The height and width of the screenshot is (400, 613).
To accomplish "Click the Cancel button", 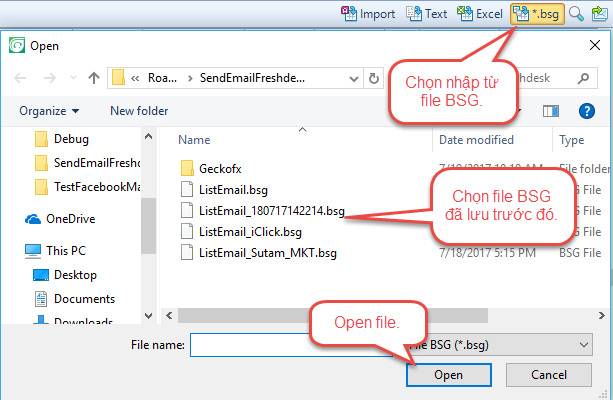I will pyautogui.click(x=548, y=375).
